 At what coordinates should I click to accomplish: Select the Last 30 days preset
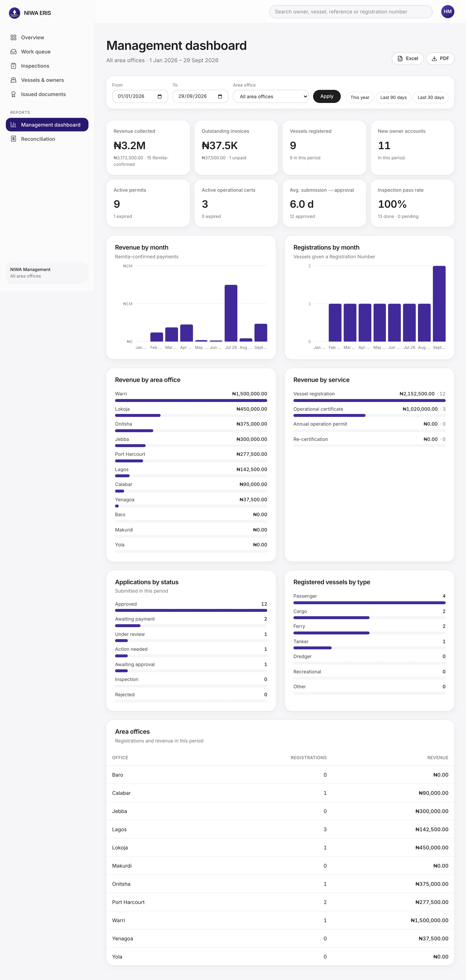coord(431,97)
